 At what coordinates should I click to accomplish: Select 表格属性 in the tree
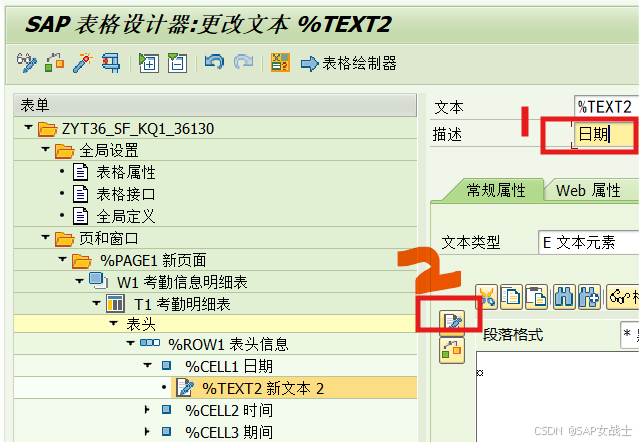click(126, 172)
